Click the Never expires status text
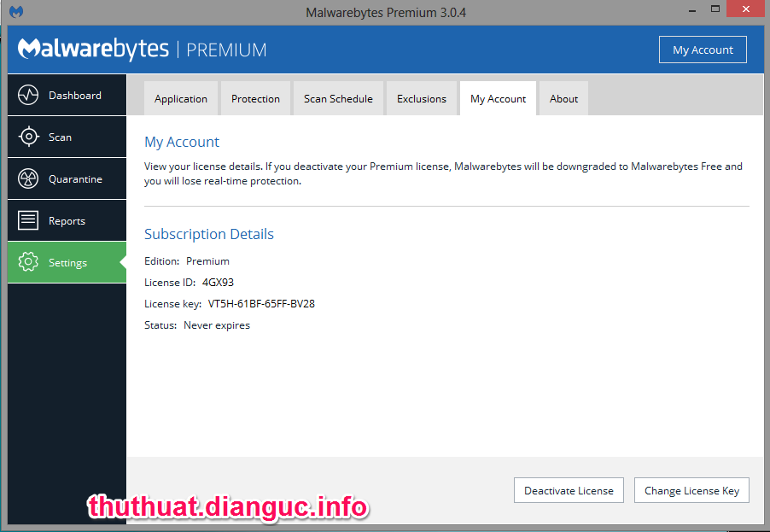Viewport: 770px width, 532px height. (x=217, y=325)
